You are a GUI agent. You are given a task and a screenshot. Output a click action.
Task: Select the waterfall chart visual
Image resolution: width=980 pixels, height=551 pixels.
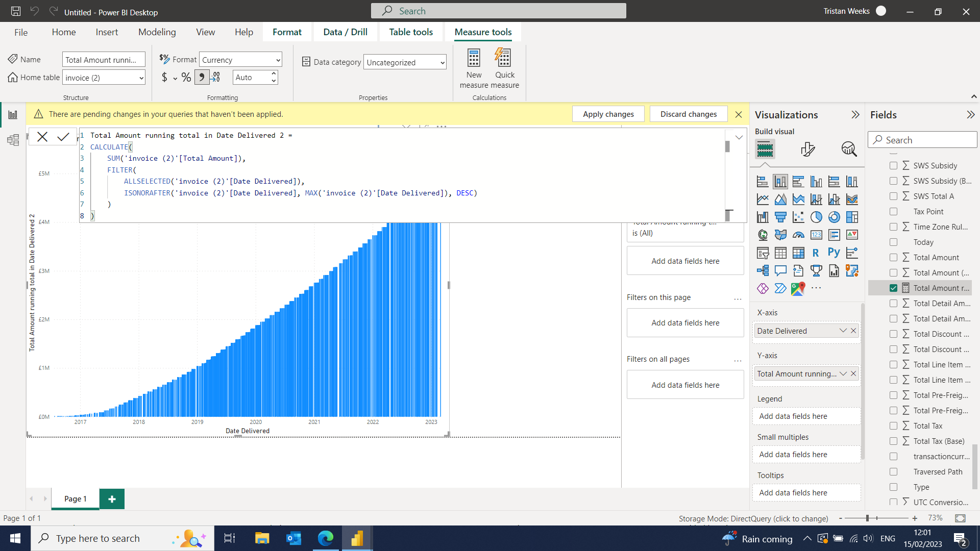763,217
